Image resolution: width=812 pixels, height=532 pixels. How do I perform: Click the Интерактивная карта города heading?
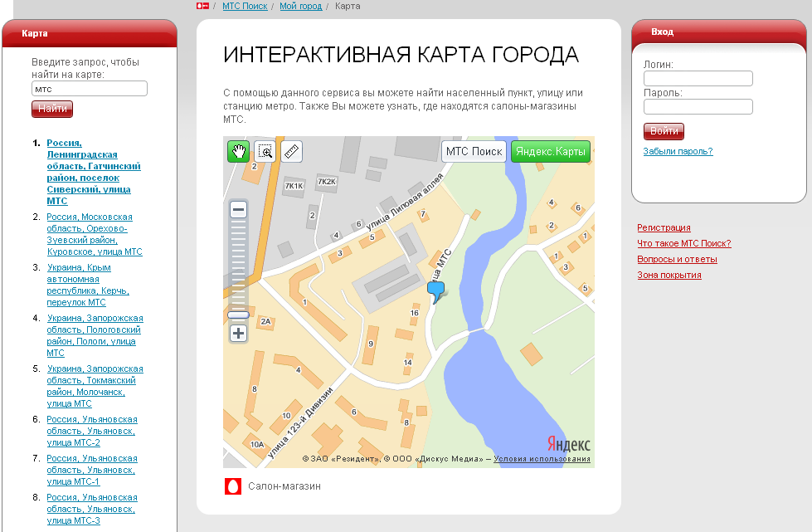tap(401, 55)
